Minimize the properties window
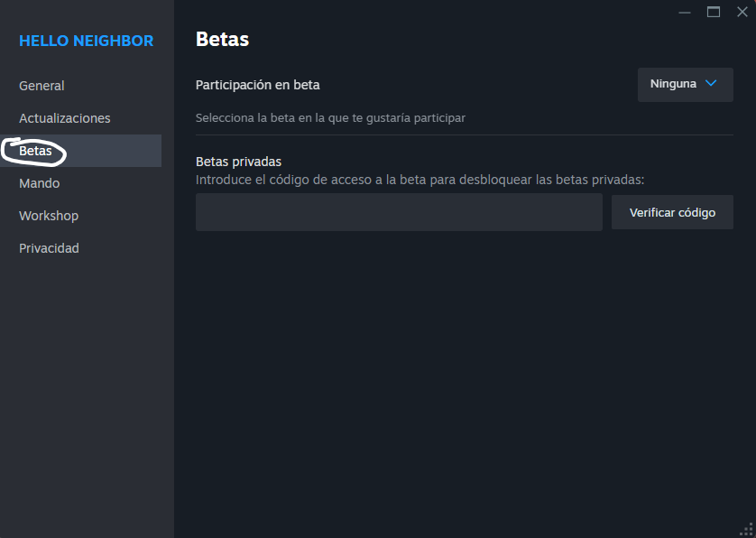Image resolution: width=756 pixels, height=538 pixels. point(687,12)
